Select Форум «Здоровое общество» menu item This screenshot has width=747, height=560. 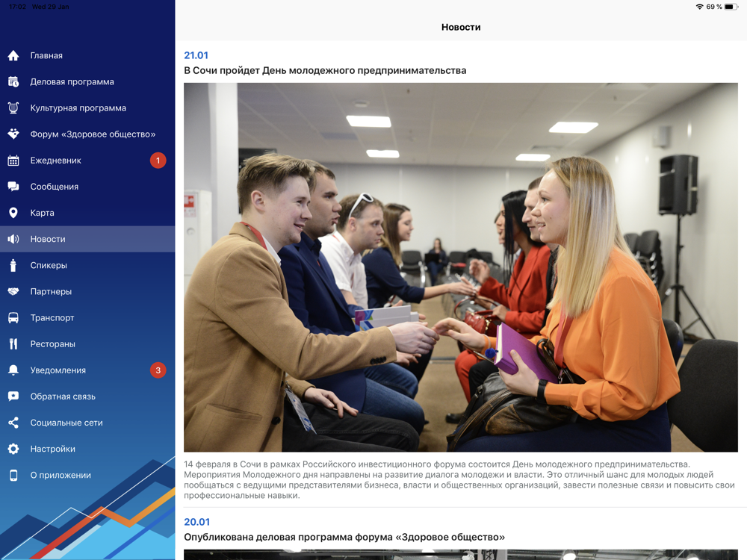point(87,134)
